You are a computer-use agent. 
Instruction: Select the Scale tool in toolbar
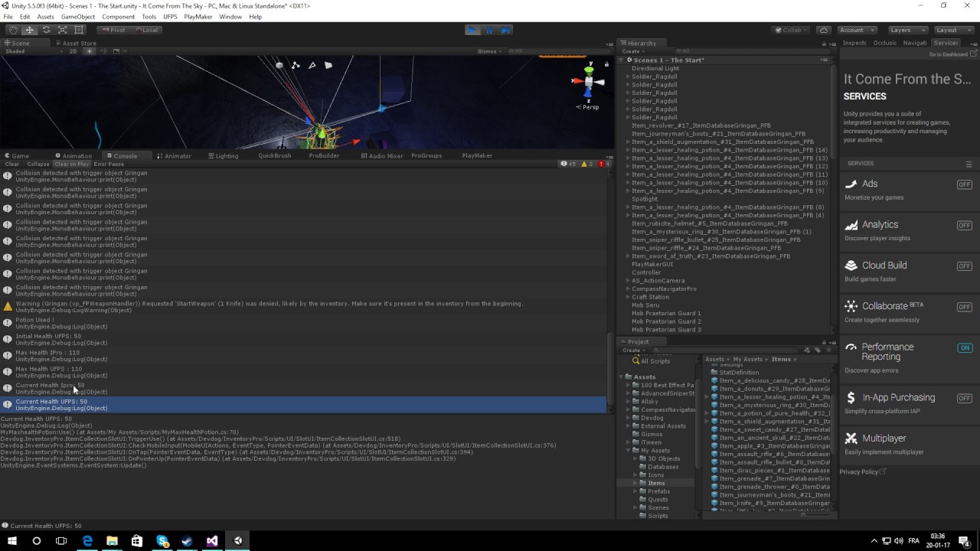pos(63,30)
